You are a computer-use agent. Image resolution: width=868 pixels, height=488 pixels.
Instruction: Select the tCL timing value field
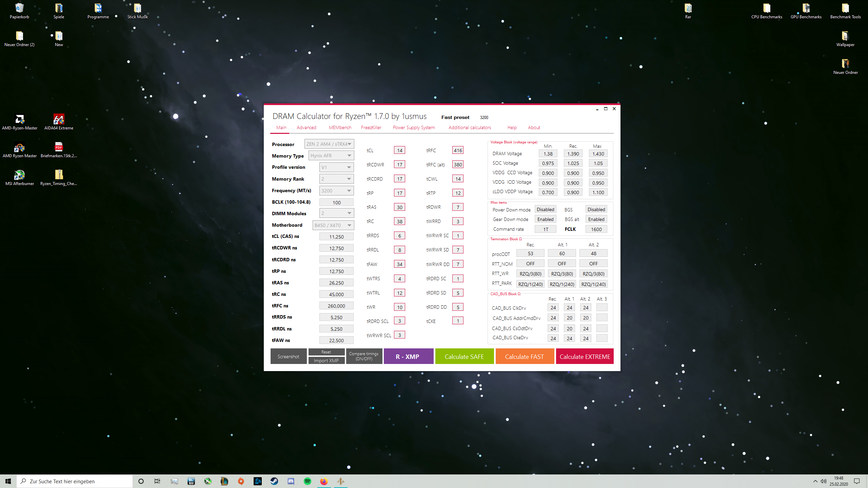click(399, 150)
